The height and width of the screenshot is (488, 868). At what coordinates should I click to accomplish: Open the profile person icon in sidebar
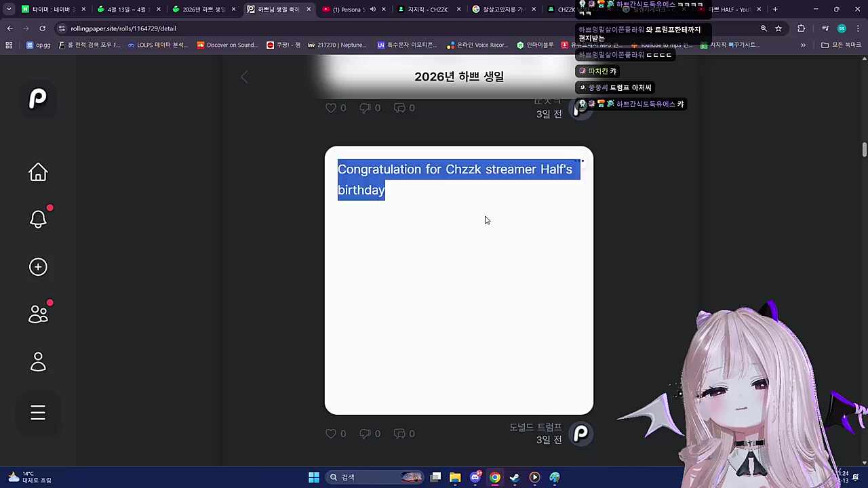click(38, 361)
